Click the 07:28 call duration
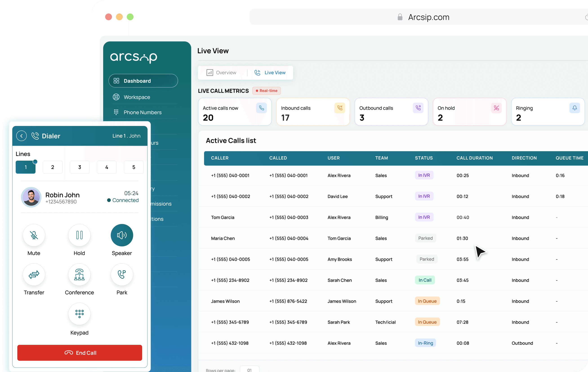The height and width of the screenshot is (372, 588). coord(462,322)
